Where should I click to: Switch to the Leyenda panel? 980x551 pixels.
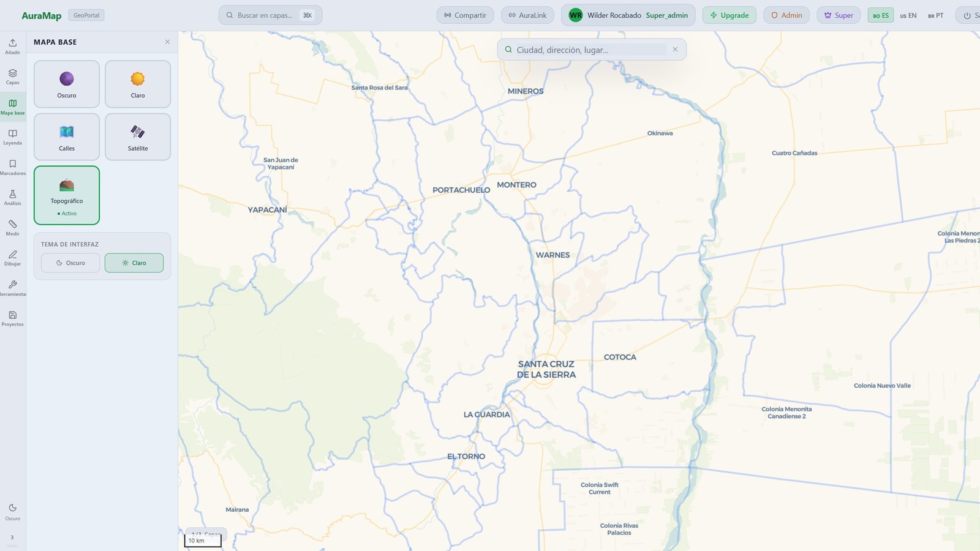click(12, 137)
